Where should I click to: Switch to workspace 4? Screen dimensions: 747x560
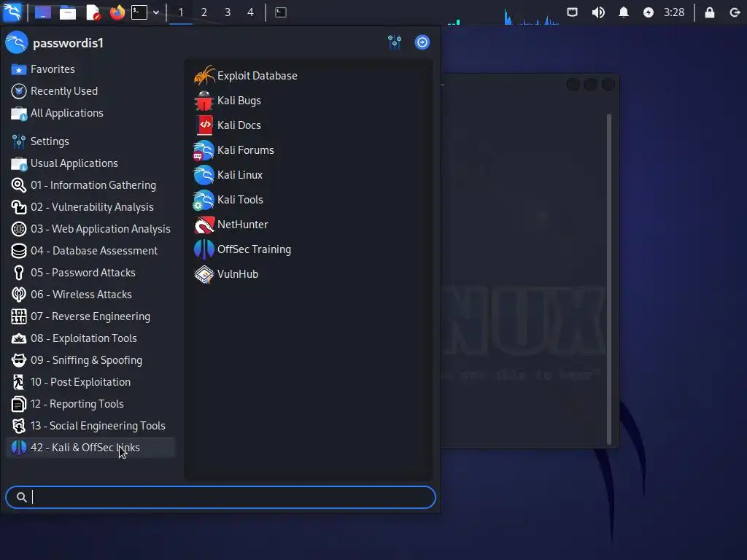(251, 12)
